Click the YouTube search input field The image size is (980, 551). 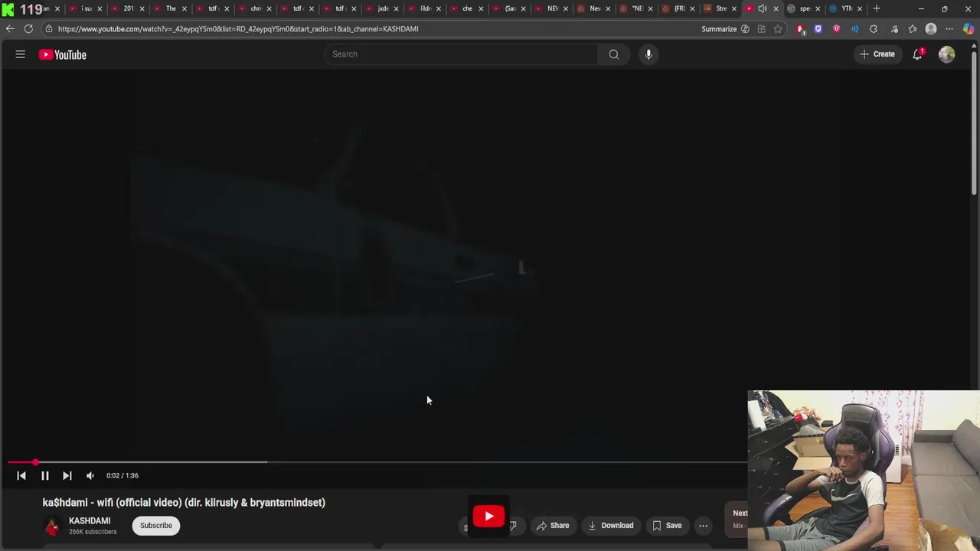coord(461,54)
